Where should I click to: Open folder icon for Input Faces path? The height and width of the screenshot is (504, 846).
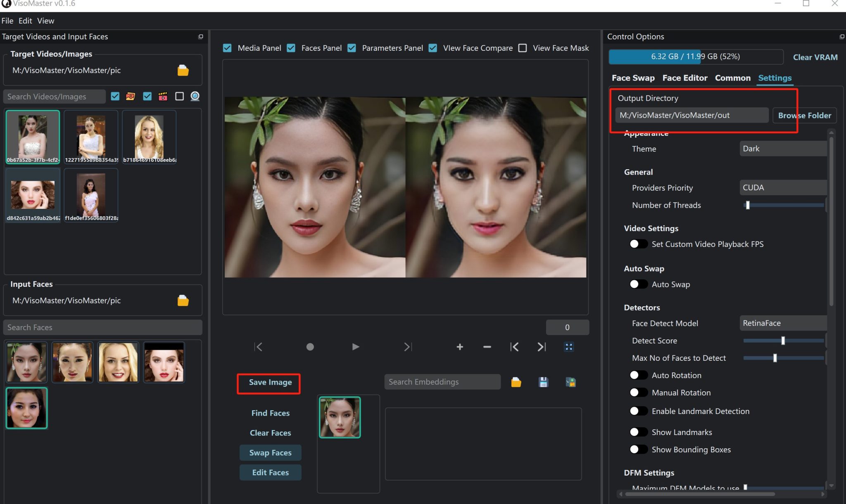point(183,301)
